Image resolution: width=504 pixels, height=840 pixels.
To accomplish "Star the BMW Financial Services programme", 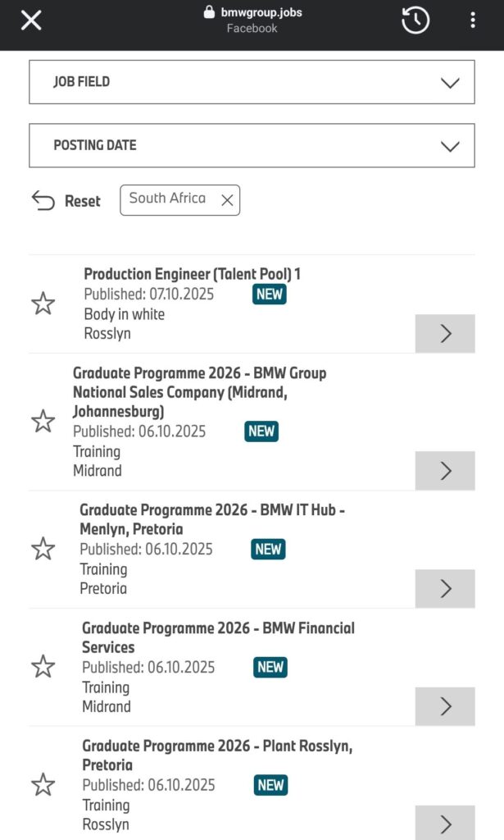I will click(43, 666).
